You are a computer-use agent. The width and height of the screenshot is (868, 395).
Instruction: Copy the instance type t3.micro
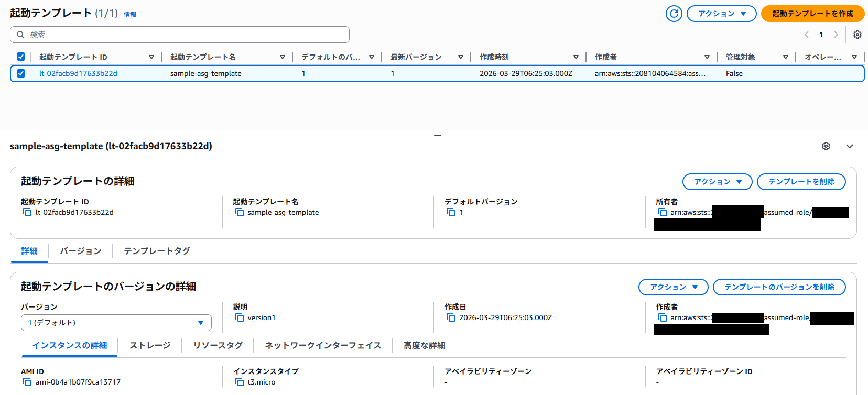point(240,382)
